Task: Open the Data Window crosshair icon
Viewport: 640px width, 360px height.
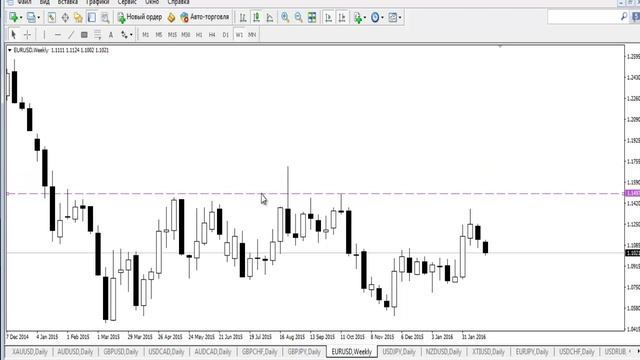Action: [x=65, y=17]
